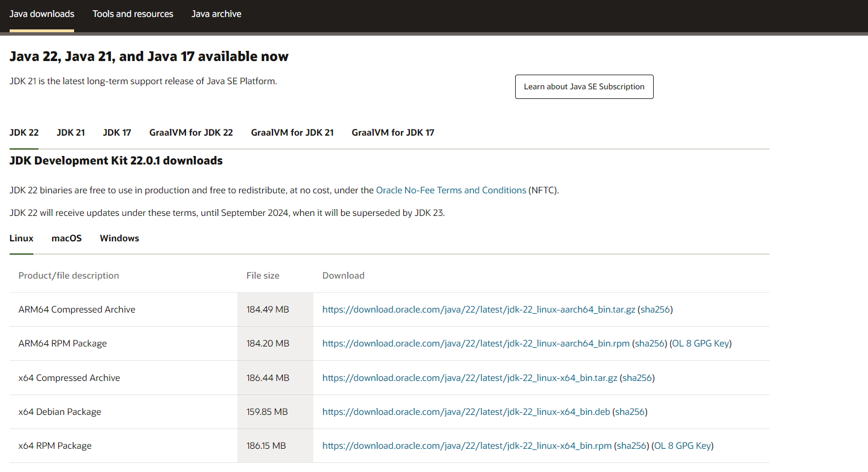
Task: Download jdk-22_linux-x64_bin.rpm link
Action: (x=467, y=446)
